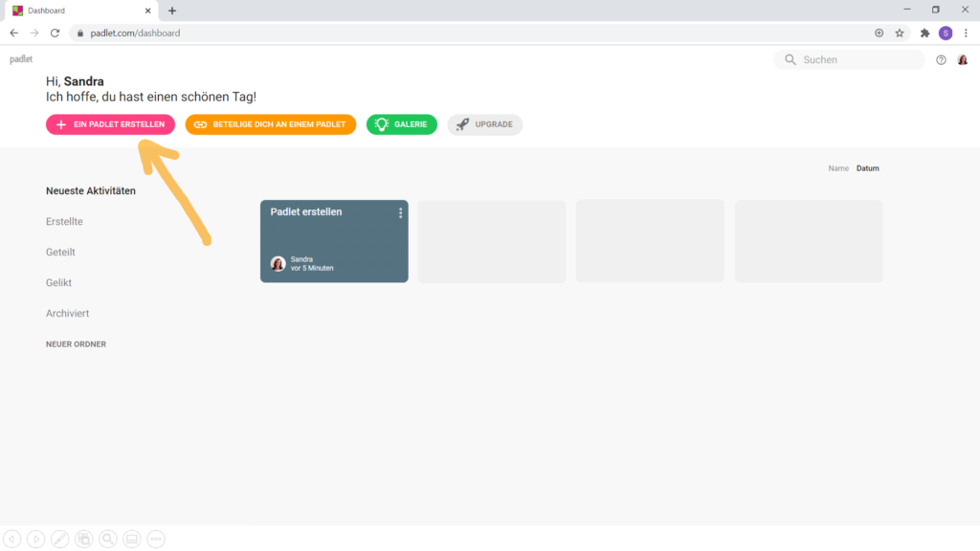Open the Chrome three-dot menu
Screen dimensions: 980x551
pos(966,33)
